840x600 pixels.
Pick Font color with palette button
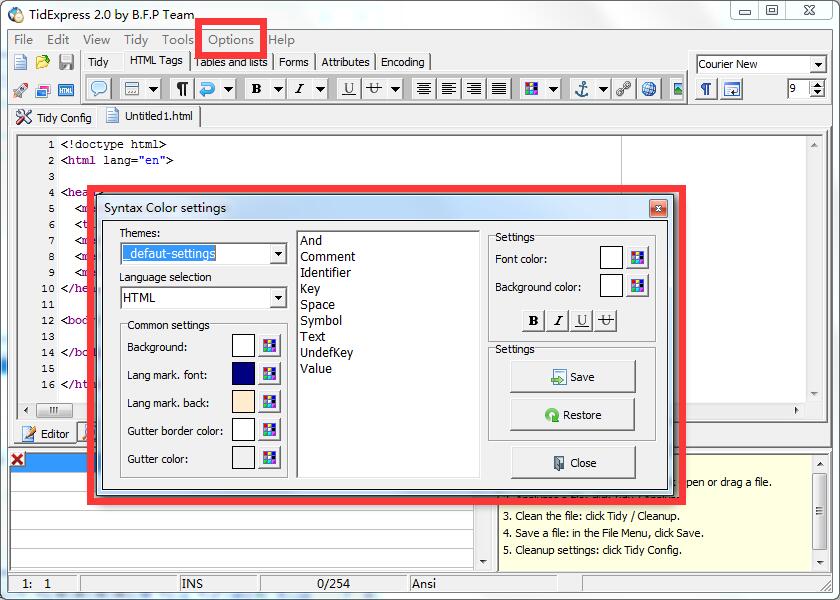pyautogui.click(x=637, y=258)
